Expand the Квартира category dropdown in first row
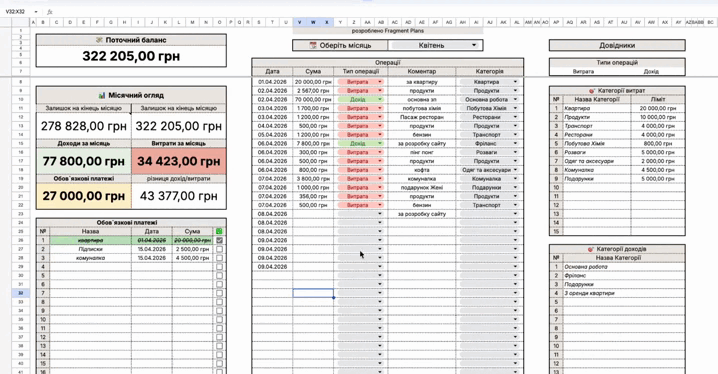 click(x=515, y=82)
